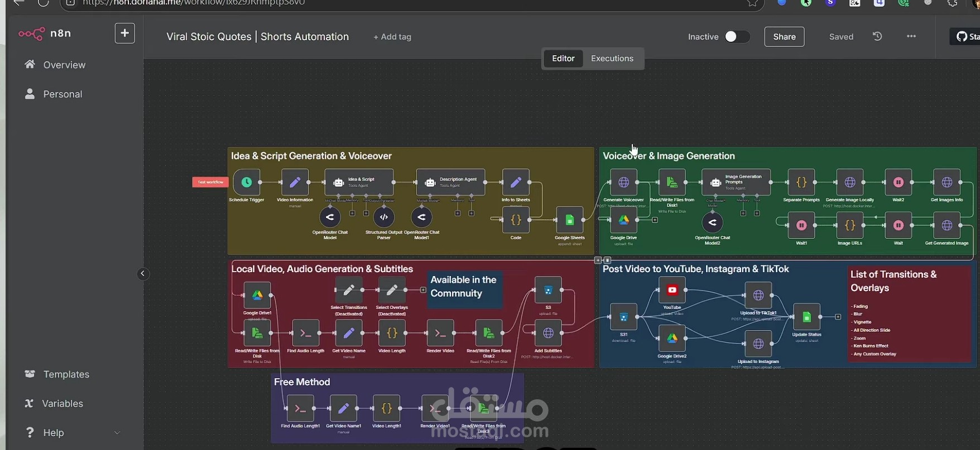The width and height of the screenshot is (980, 450).
Task: Open the Google Drive1 node
Action: (x=257, y=296)
